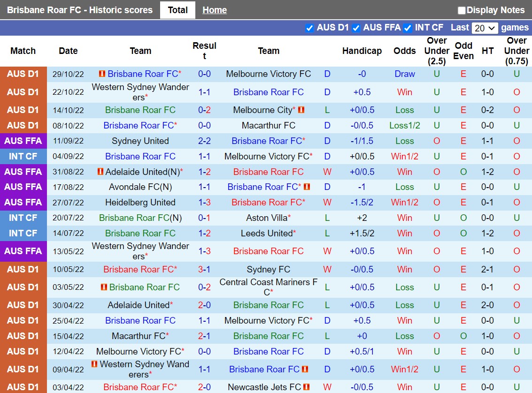Click Brisbane Roar FC link on 04/09/22 row

click(140, 156)
